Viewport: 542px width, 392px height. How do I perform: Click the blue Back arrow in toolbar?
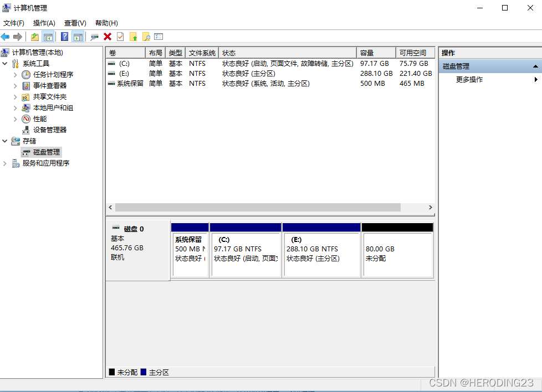click(x=6, y=37)
